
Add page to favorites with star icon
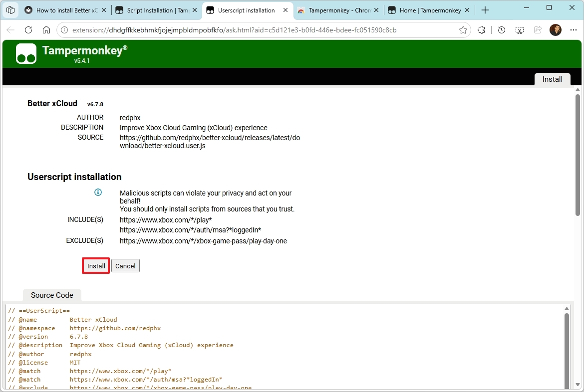[463, 30]
